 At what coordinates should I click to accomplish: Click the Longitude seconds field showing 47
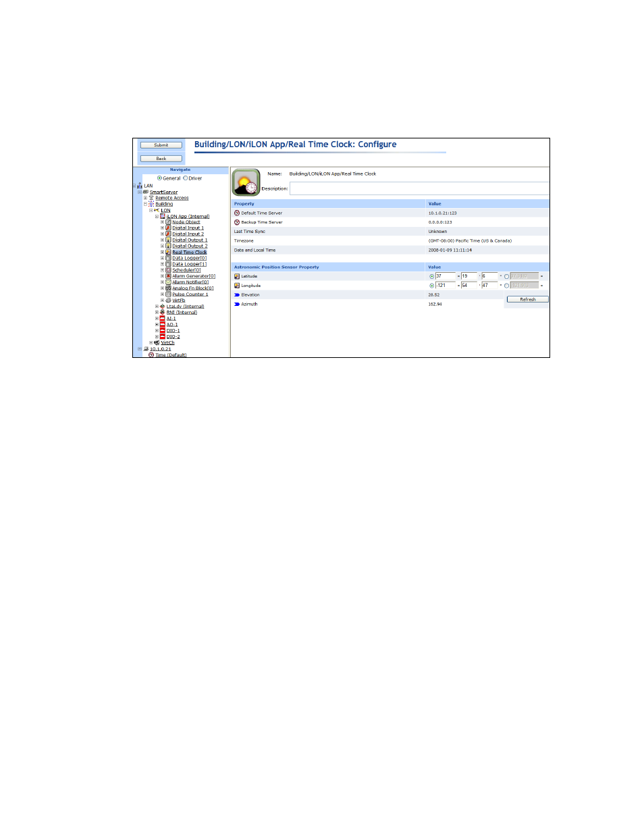[x=489, y=286]
